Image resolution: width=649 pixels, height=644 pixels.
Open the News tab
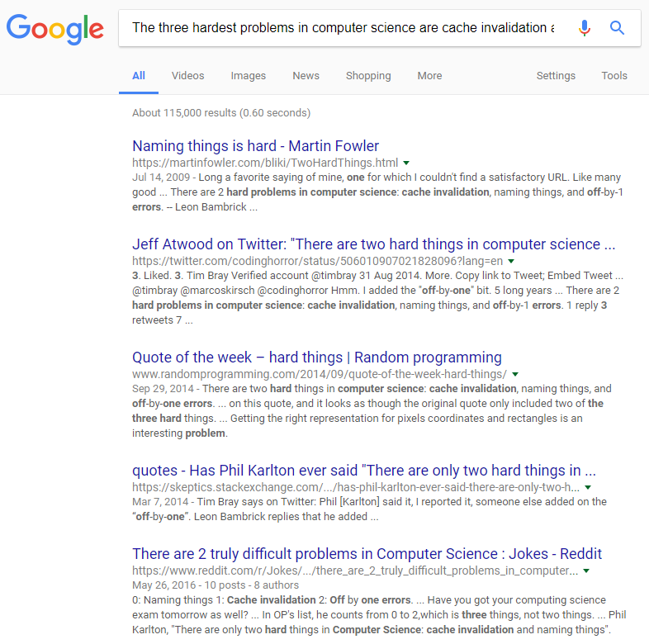(x=306, y=76)
